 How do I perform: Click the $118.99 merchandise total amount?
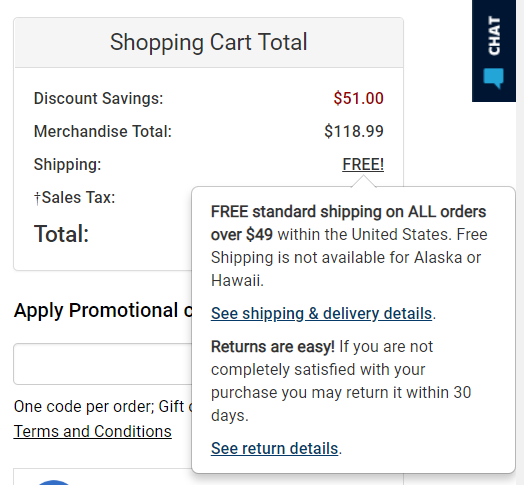click(354, 131)
